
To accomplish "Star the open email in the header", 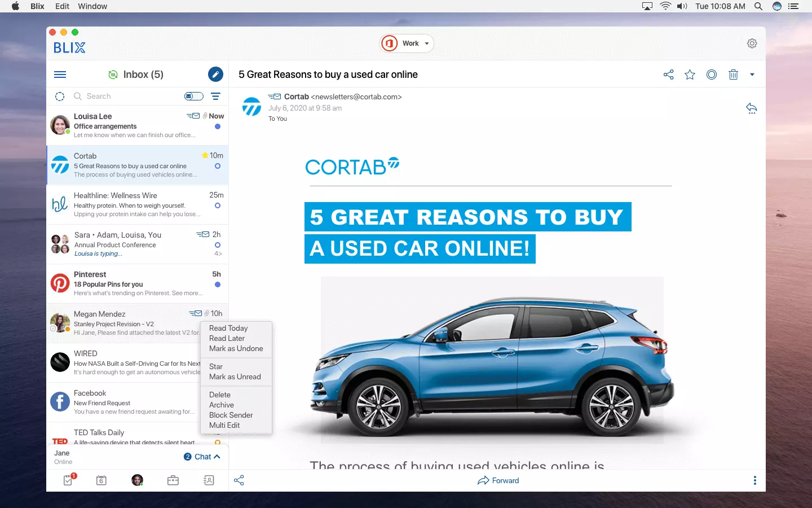I will point(690,75).
